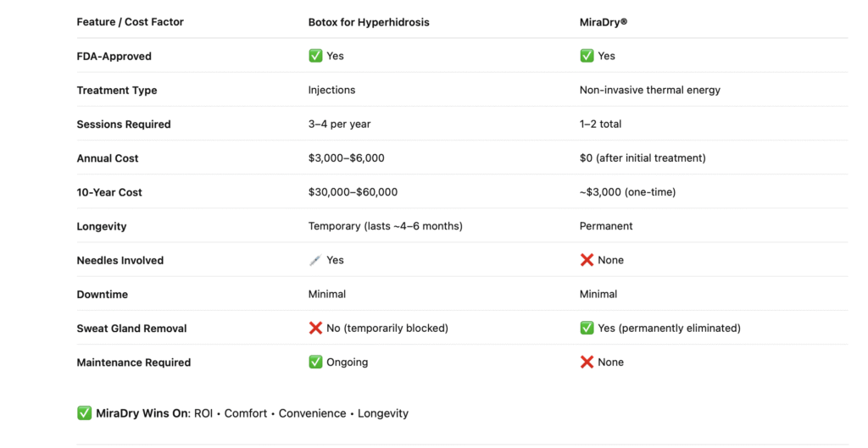Click green checkmark in MiraDry FDA-Approved cell

[587, 56]
